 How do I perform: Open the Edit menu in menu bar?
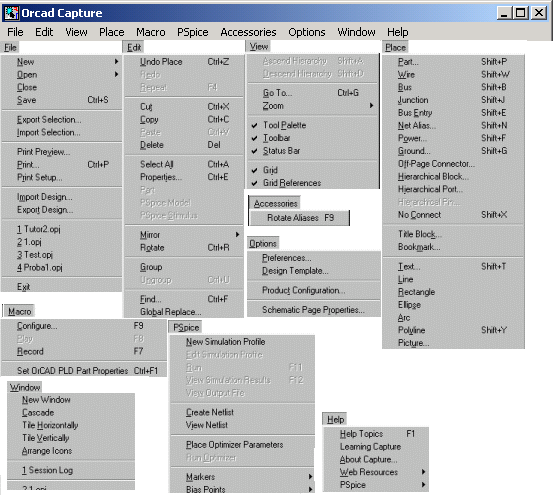tap(44, 32)
